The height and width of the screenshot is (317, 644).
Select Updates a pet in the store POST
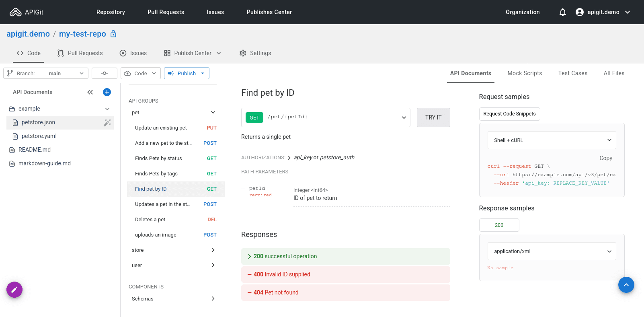pos(176,204)
